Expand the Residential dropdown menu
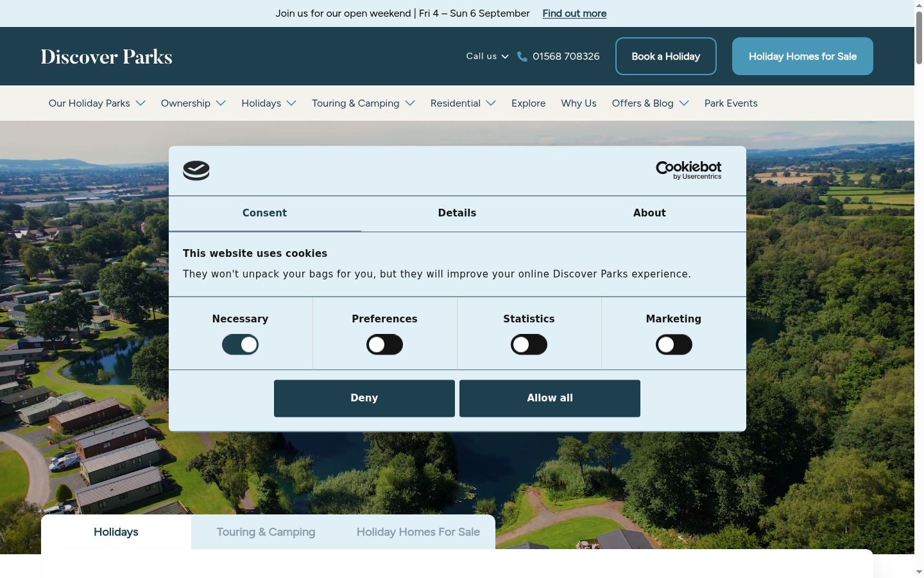 point(463,103)
